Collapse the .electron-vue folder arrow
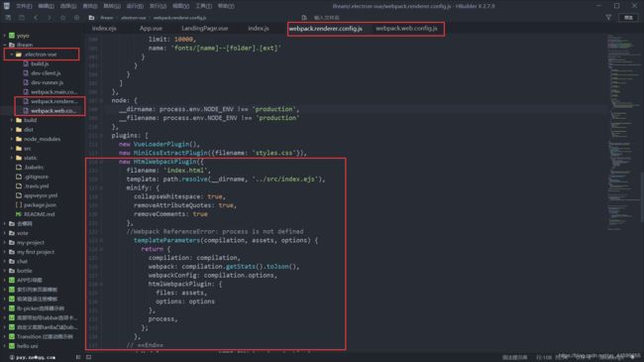644x362 pixels. 12,55
